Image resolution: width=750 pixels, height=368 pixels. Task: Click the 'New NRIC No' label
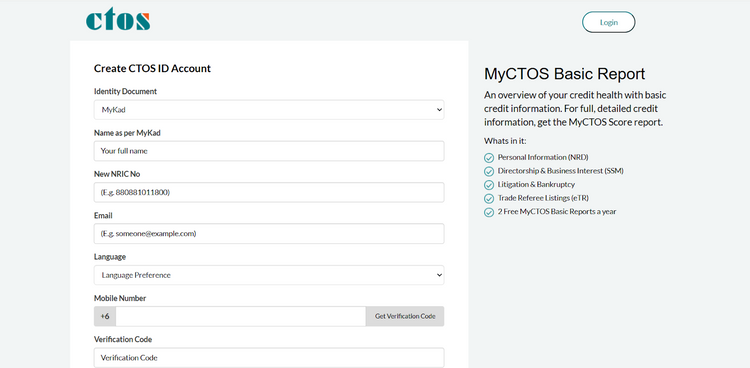(117, 174)
